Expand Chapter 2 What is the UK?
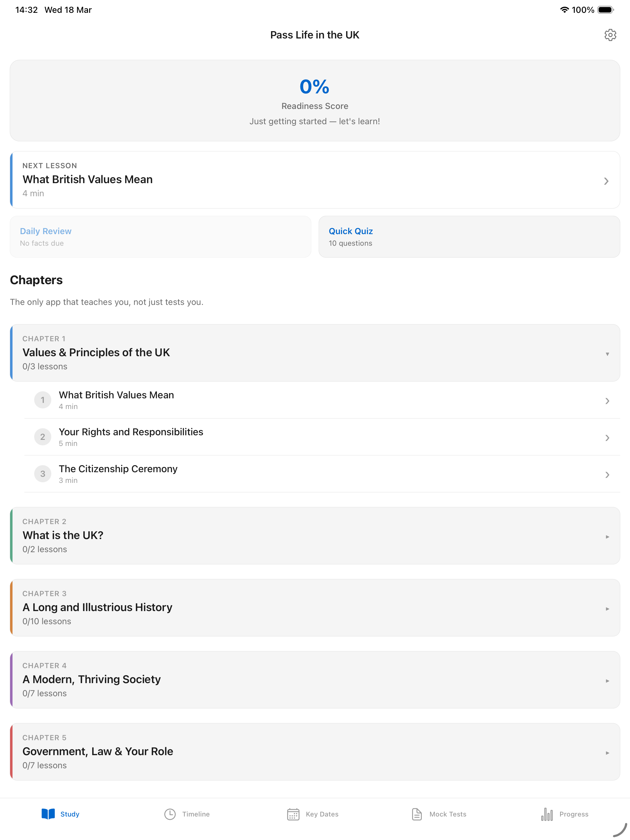This screenshot has height=840, width=630. (315, 535)
